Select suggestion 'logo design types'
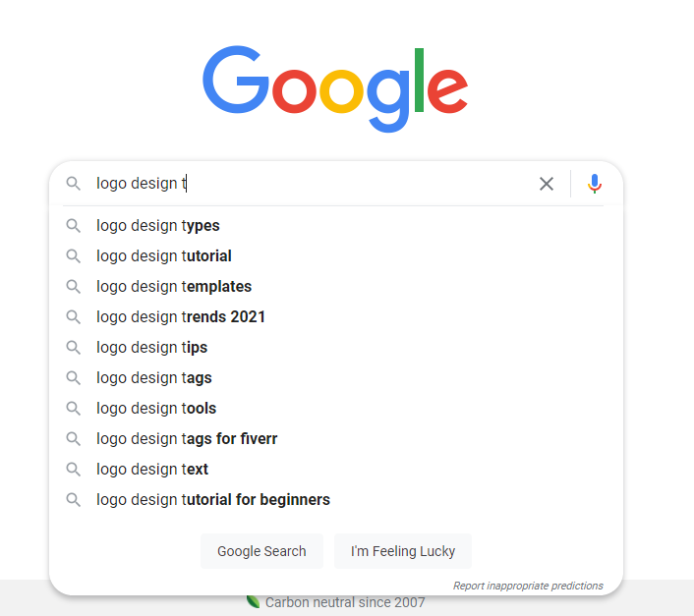This screenshot has width=694, height=616. (158, 226)
